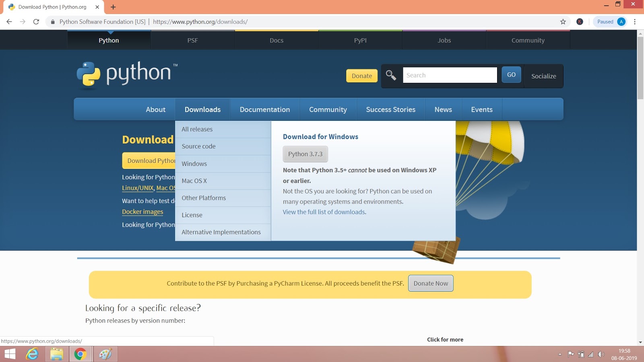Click the scrollbar down arrow

click(640, 342)
